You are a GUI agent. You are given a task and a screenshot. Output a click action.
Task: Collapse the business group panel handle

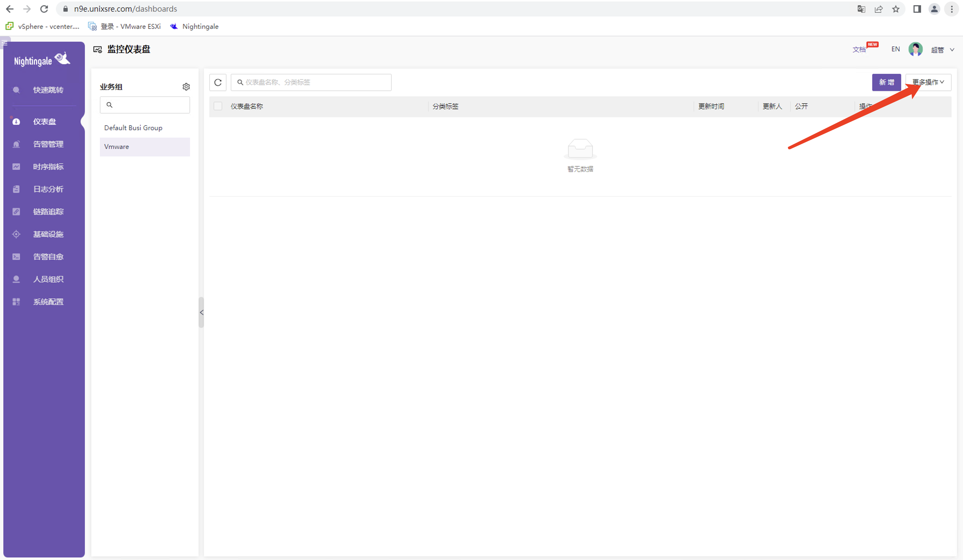click(x=201, y=312)
